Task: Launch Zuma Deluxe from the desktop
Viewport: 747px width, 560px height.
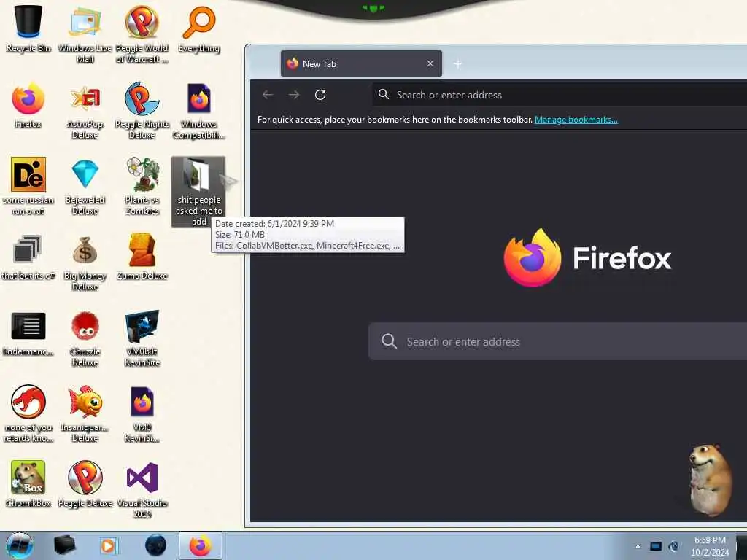Action: click(142, 256)
